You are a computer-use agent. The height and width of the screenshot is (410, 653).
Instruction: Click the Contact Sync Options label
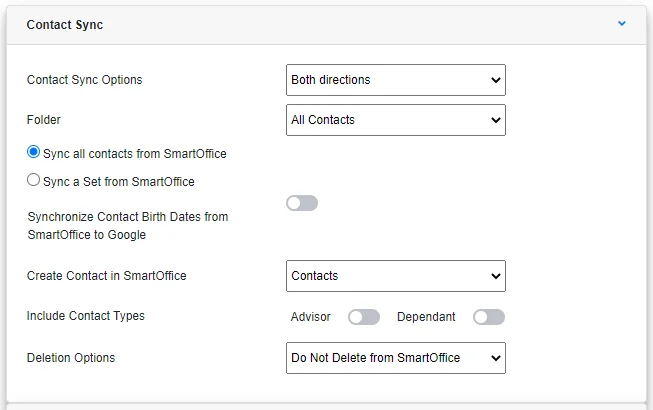pos(85,80)
